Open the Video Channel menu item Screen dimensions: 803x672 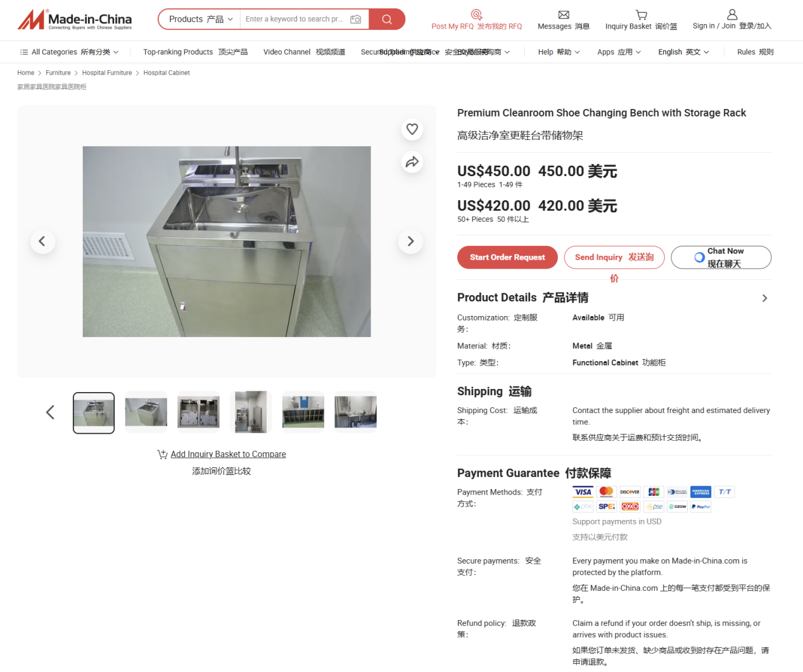(x=304, y=52)
